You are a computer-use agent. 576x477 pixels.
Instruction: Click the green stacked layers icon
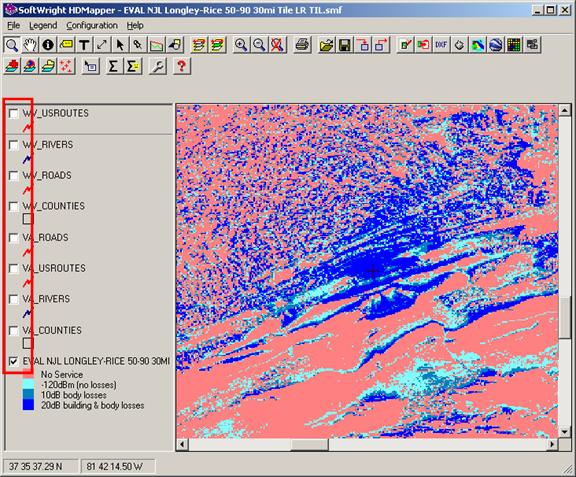[217, 45]
